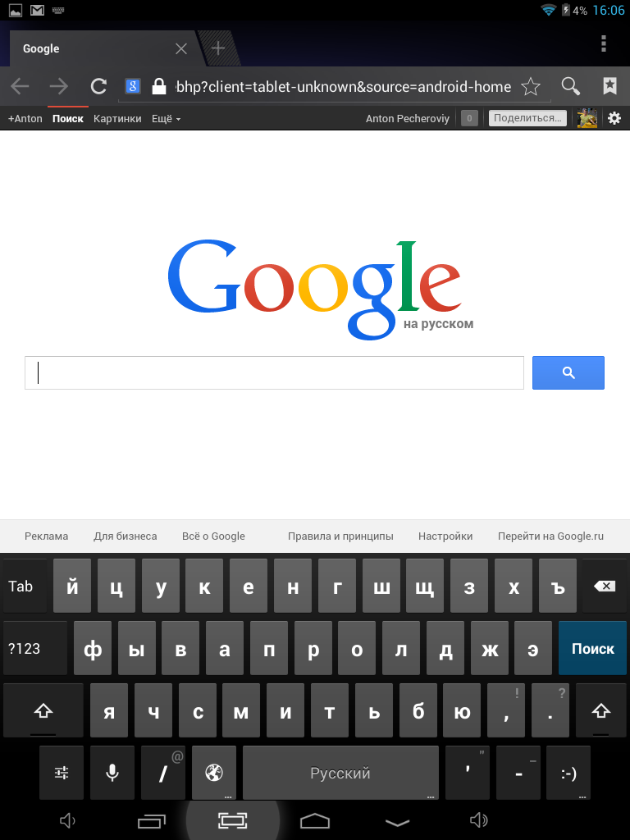This screenshot has height=840, width=630.
Task: Open keyboard settings sliders key
Action: (x=62, y=773)
